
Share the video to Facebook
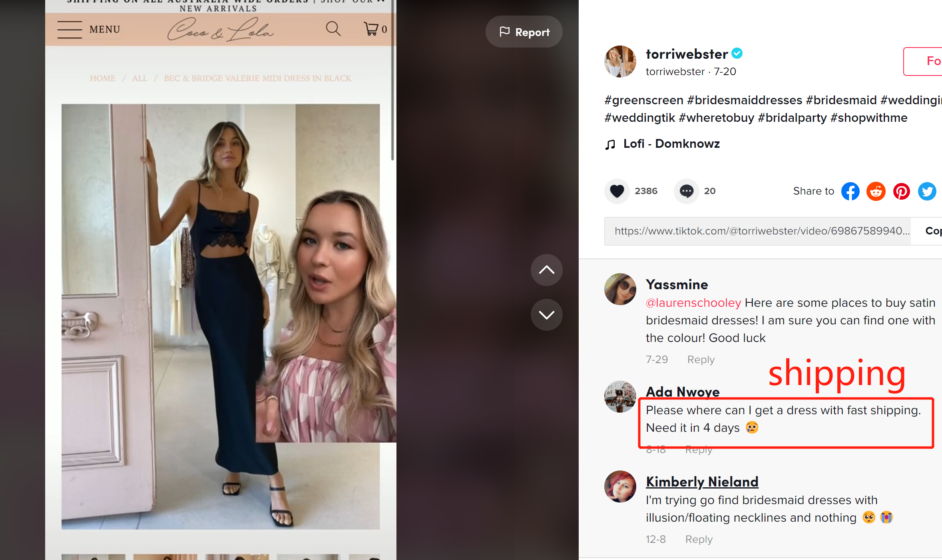850,191
